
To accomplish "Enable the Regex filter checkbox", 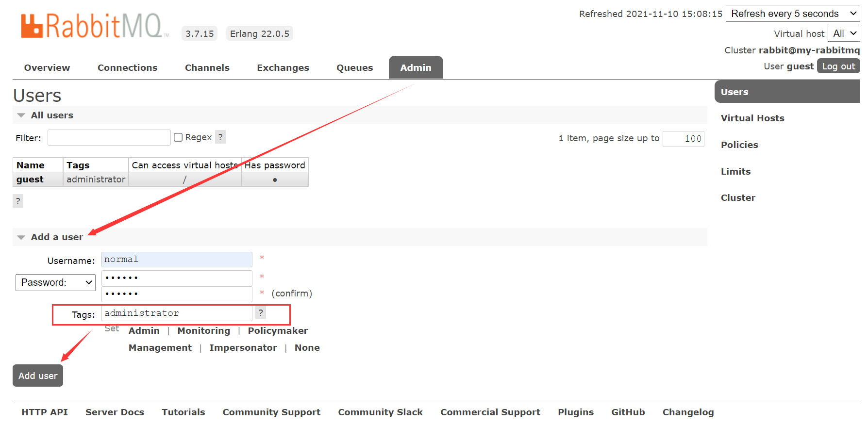I will point(178,137).
